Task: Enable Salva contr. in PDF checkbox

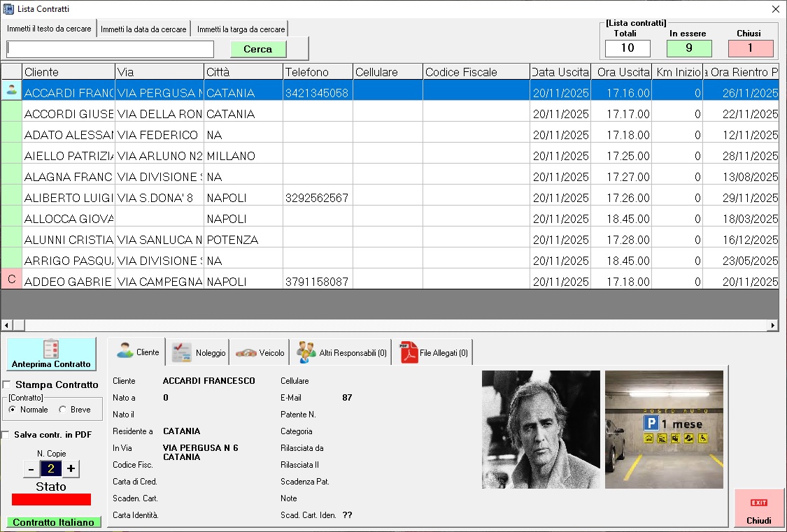Action: (x=6, y=435)
